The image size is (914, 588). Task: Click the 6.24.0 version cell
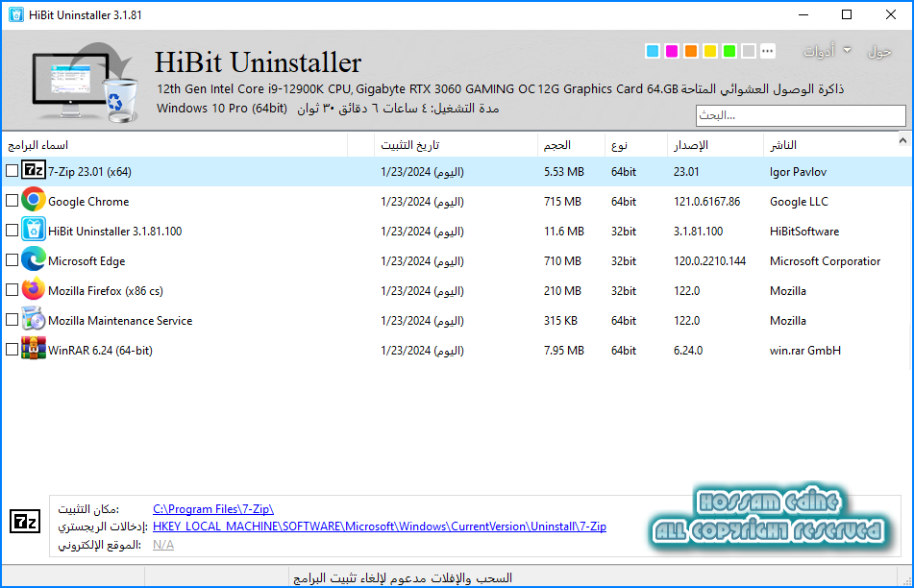point(688,351)
